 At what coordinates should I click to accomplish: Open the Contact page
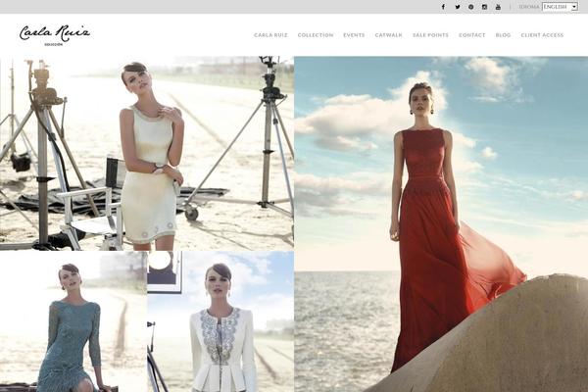(472, 35)
